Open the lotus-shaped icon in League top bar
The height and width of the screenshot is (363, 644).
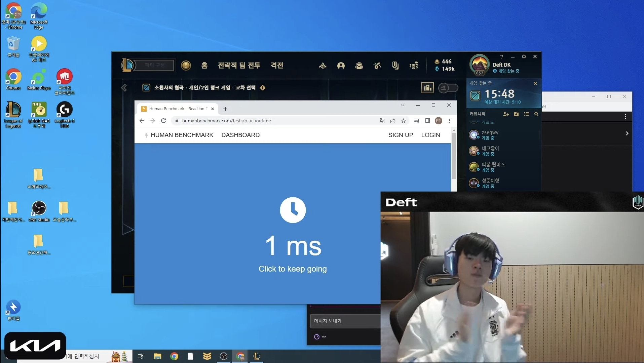pyautogui.click(x=323, y=66)
